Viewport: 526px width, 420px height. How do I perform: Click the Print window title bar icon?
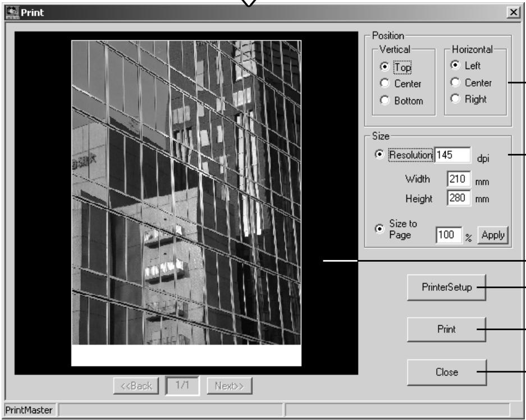click(x=12, y=12)
